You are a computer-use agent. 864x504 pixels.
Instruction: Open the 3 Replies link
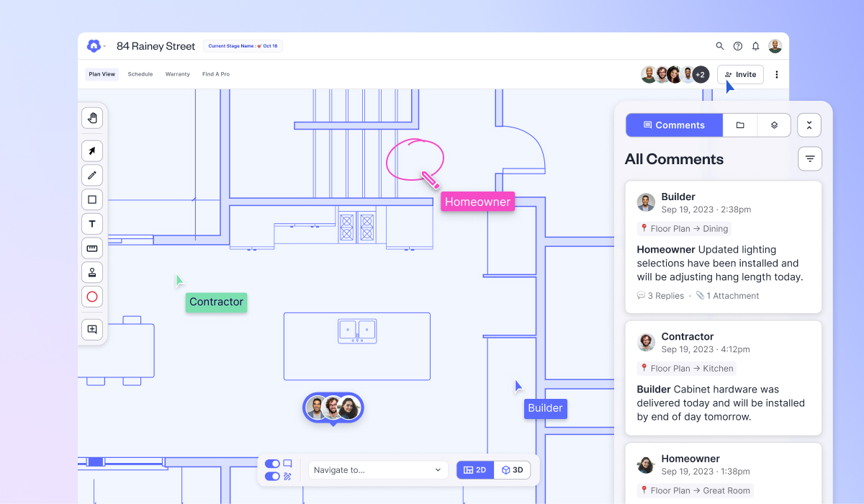[660, 296]
